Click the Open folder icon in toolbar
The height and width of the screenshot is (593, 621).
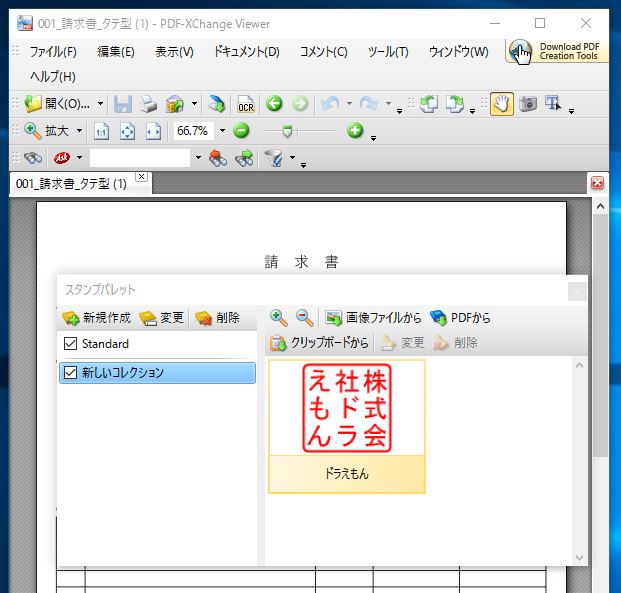pyautogui.click(x=33, y=104)
